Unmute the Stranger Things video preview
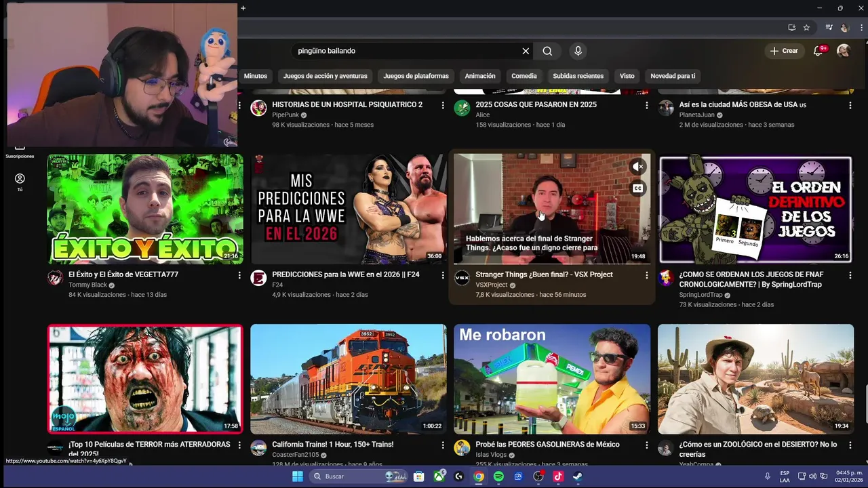Image resolution: width=868 pixels, height=488 pixels. coord(637,167)
